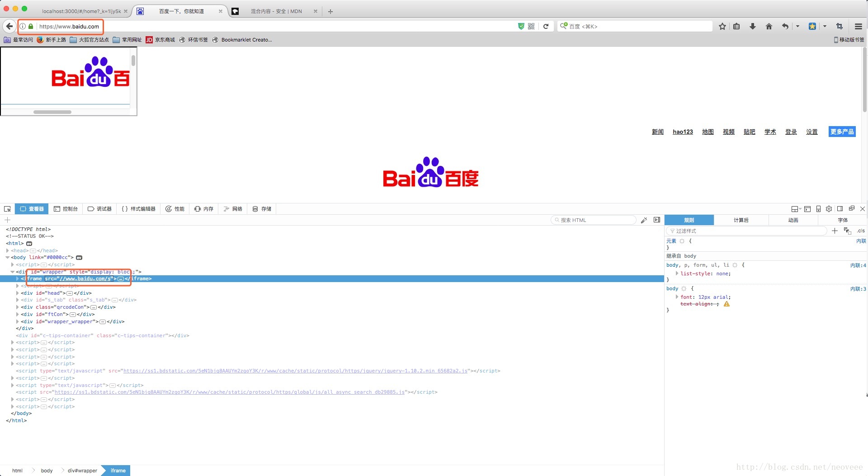Image resolution: width=868 pixels, height=476 pixels.
Task: Toggle ev listener badge on body tag
Action: [x=79, y=258]
